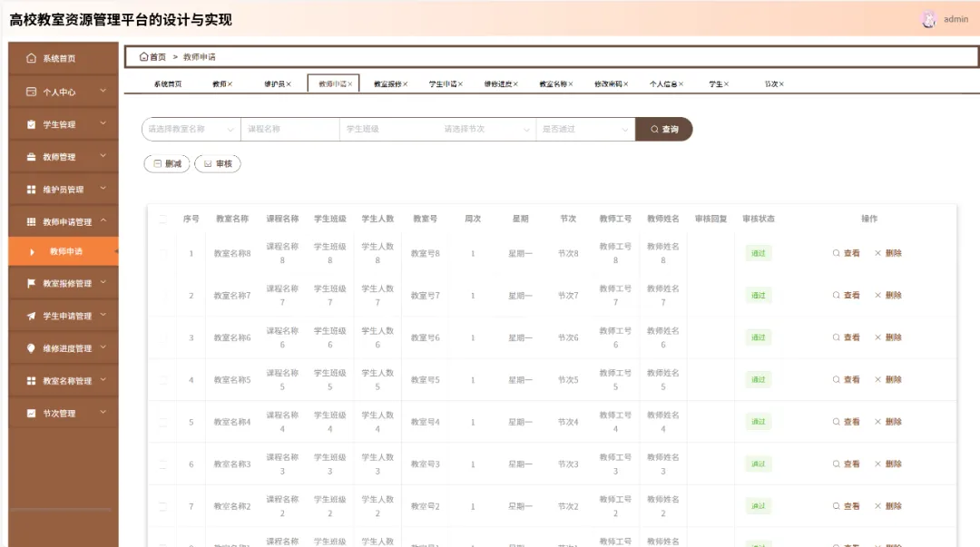The height and width of the screenshot is (547, 980).
Task: Focus the 课程名称 search input
Action: click(290, 130)
